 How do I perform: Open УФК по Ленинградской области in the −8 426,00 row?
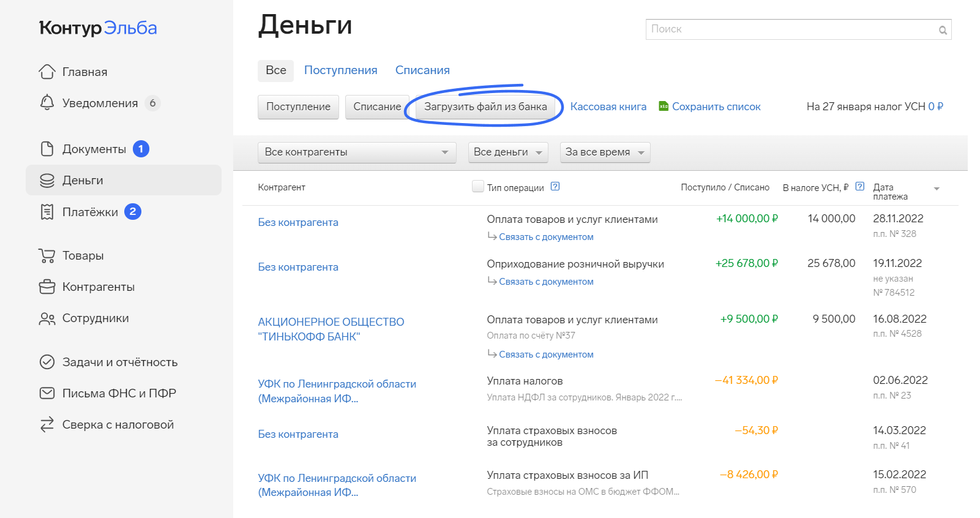coord(337,485)
